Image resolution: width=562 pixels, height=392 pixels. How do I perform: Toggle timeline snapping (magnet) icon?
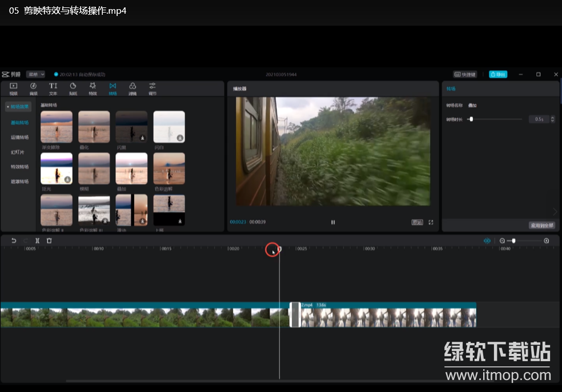(487, 241)
